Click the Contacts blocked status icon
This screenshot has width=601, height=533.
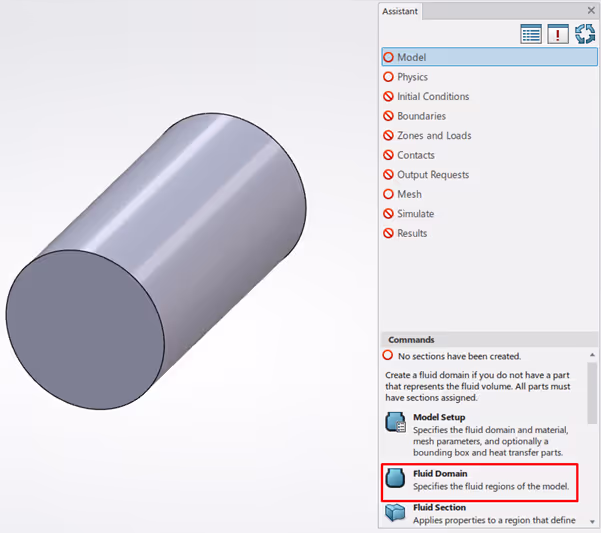(x=388, y=155)
